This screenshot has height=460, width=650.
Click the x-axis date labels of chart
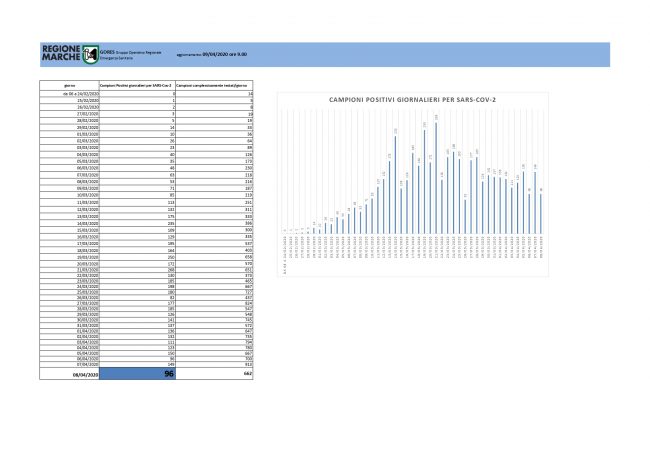(x=414, y=245)
